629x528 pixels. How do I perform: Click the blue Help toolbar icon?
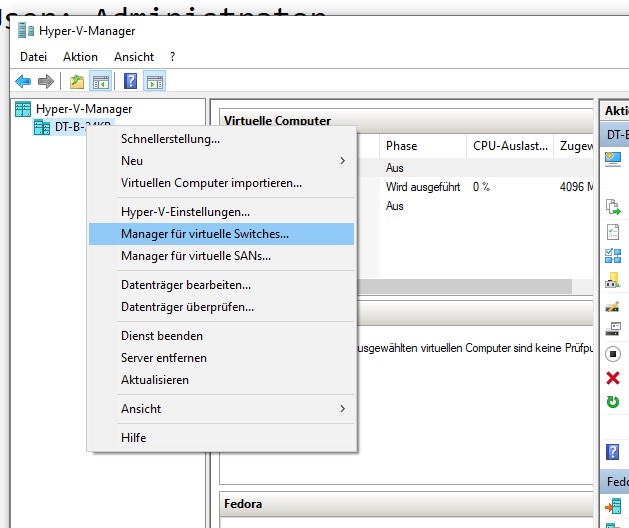click(x=130, y=81)
